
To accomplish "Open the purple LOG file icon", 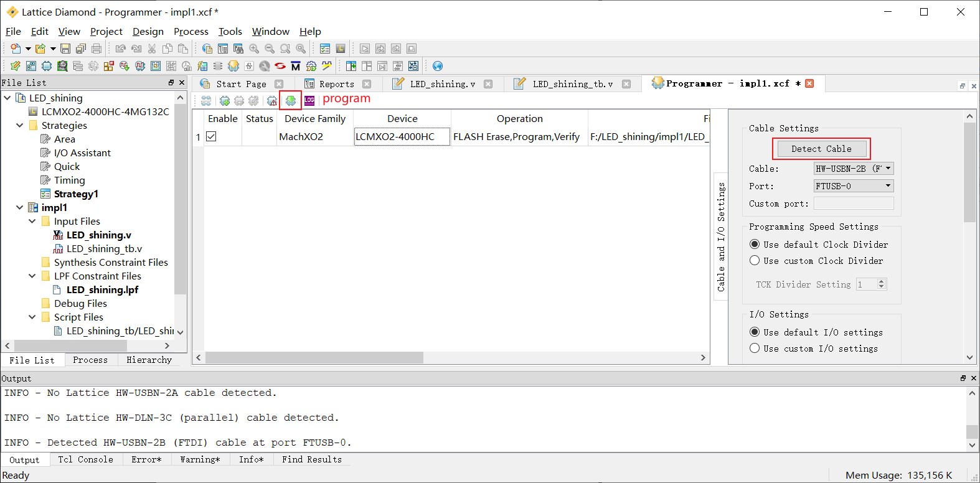I will pos(309,100).
